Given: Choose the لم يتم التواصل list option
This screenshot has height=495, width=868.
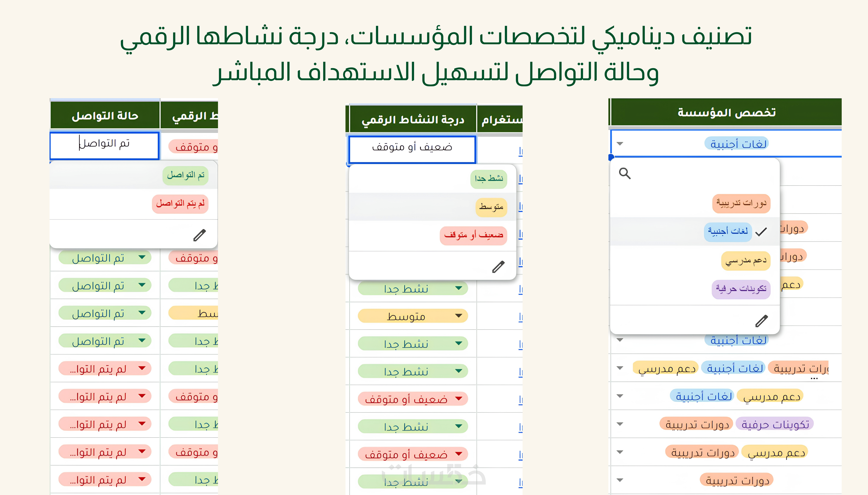Looking at the screenshot, I should [x=180, y=204].
